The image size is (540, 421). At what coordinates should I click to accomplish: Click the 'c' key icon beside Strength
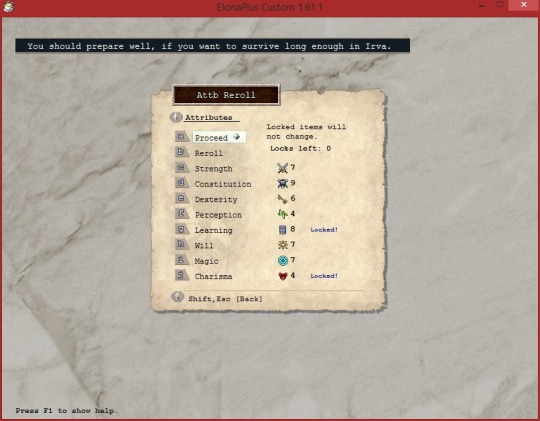tap(181, 167)
